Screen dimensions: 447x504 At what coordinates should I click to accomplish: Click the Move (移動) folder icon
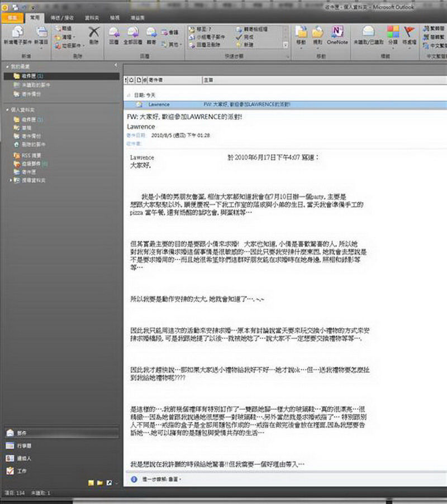[301, 32]
